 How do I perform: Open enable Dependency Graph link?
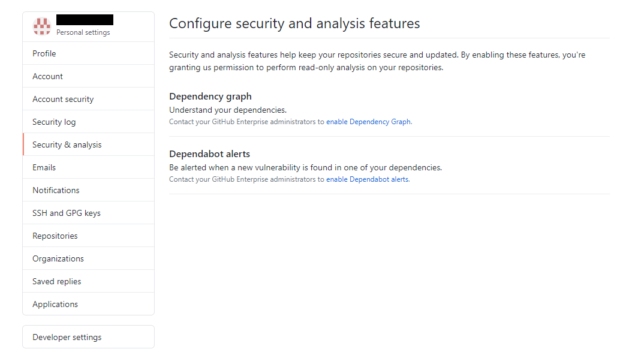[368, 121]
